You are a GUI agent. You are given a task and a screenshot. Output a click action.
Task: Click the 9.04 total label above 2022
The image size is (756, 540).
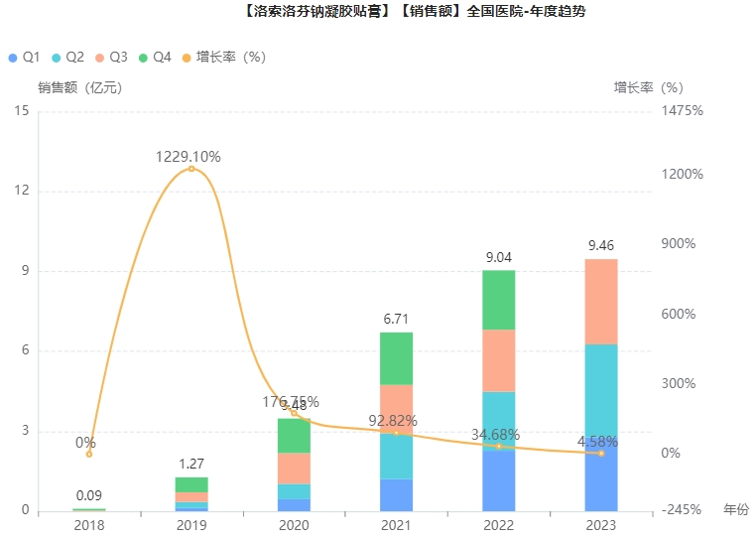[498, 257]
